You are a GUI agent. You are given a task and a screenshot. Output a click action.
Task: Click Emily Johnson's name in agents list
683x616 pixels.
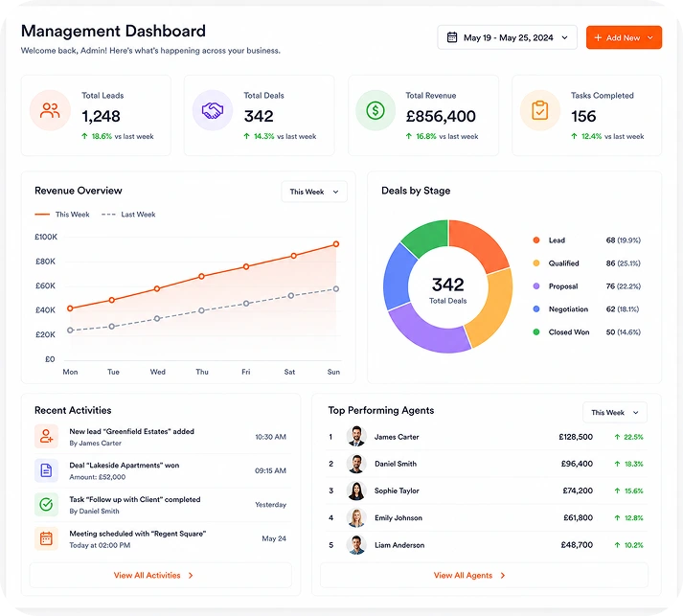[x=398, y=518]
